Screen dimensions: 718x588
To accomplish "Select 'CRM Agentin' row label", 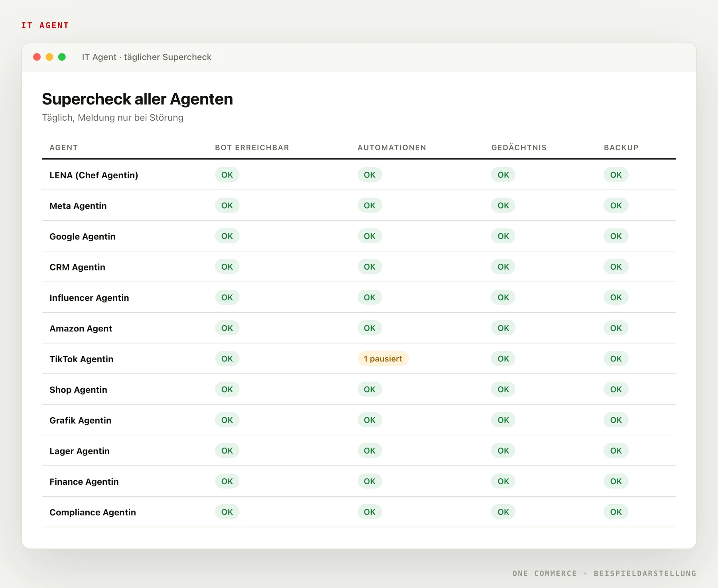I will click(77, 267).
